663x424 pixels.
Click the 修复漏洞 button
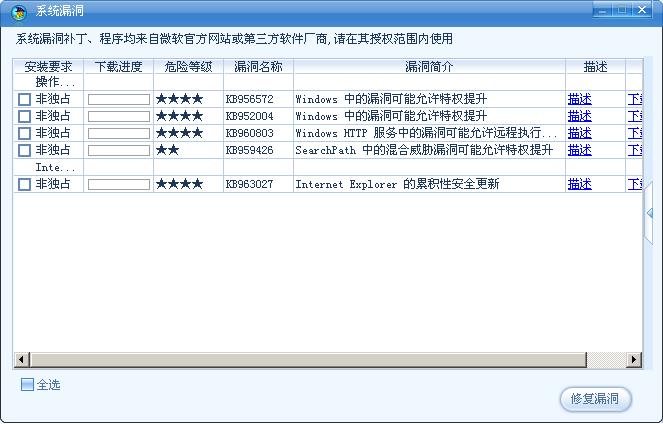click(595, 399)
